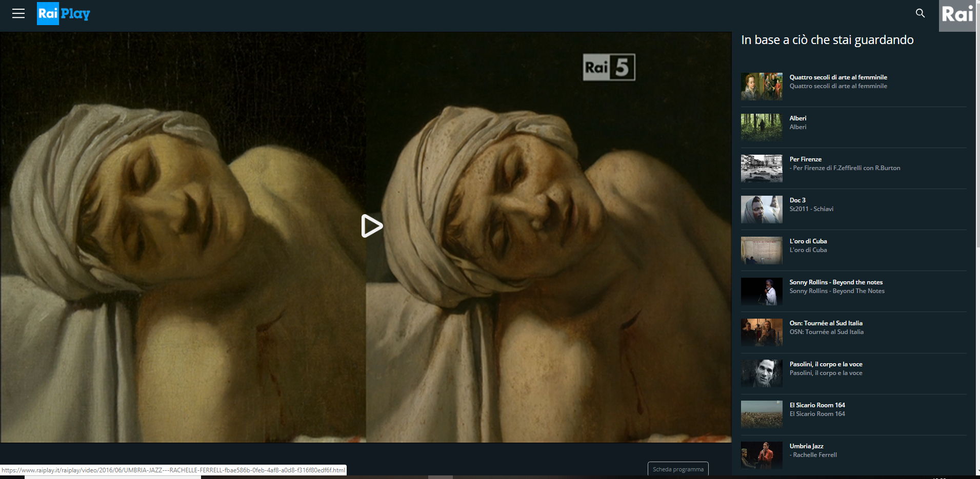Click the Rachelle Ferrell subtitle link
Image resolution: width=980 pixels, height=479 pixels.
point(814,455)
